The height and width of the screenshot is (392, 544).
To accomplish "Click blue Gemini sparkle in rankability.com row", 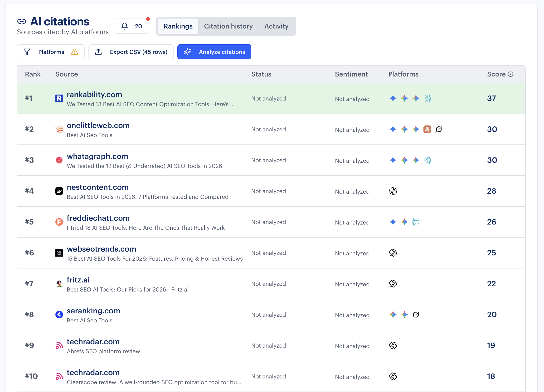I will [x=393, y=98].
